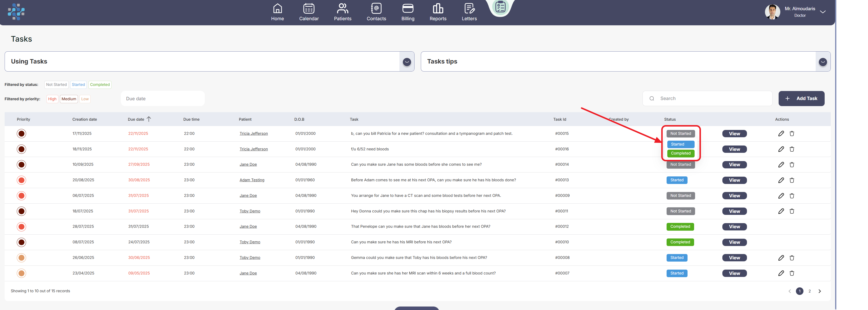This screenshot has width=868, height=310.
Task: Click the app logo icon
Action: (16, 12)
